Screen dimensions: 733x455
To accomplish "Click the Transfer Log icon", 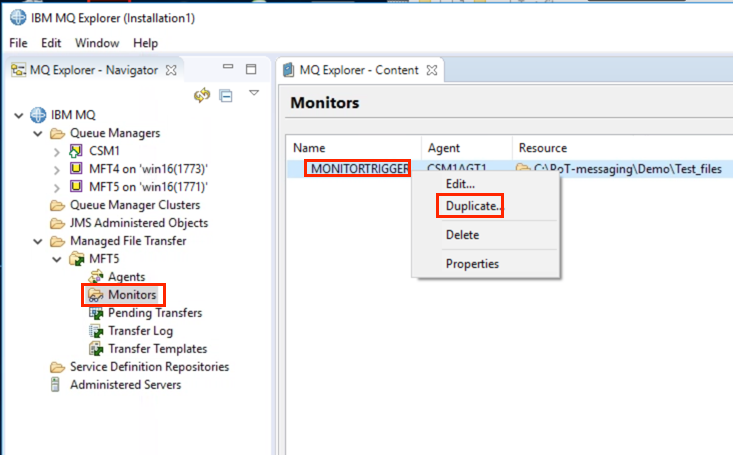I will [96, 331].
